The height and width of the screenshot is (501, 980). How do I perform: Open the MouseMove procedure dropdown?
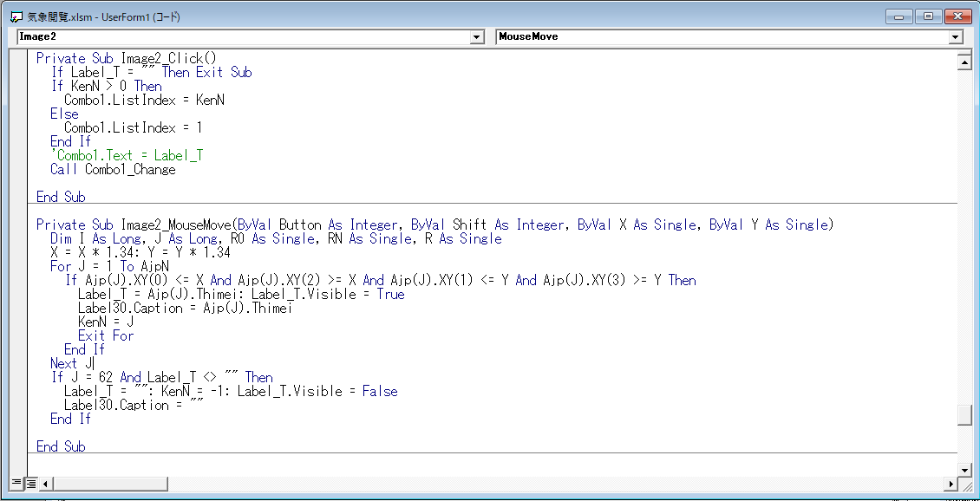coord(954,36)
